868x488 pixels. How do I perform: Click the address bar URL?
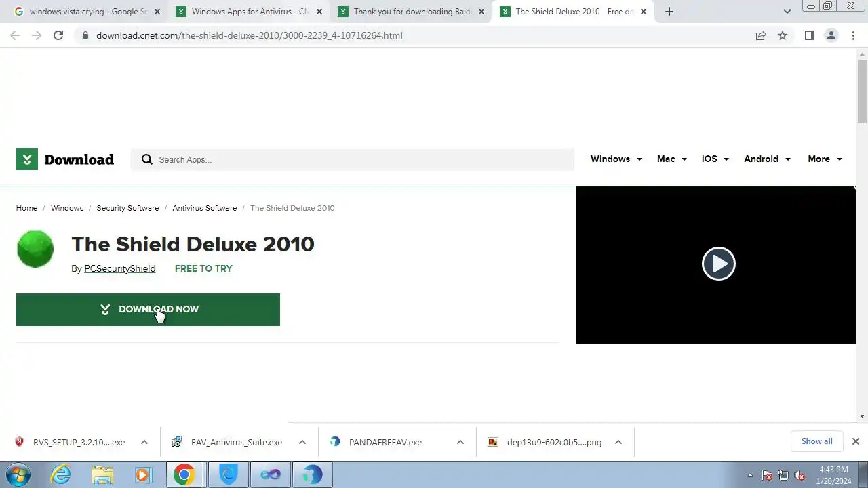point(249,35)
